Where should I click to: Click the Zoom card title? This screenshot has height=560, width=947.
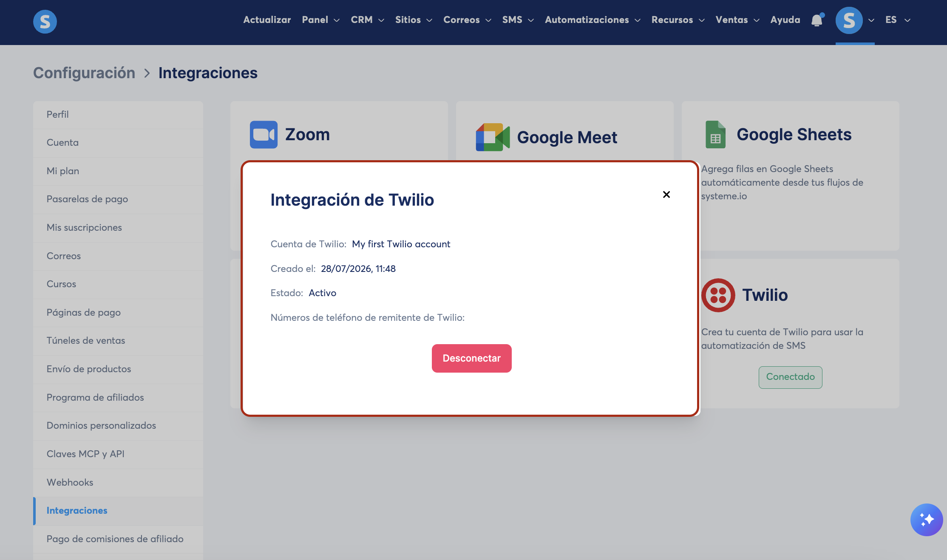pyautogui.click(x=307, y=135)
